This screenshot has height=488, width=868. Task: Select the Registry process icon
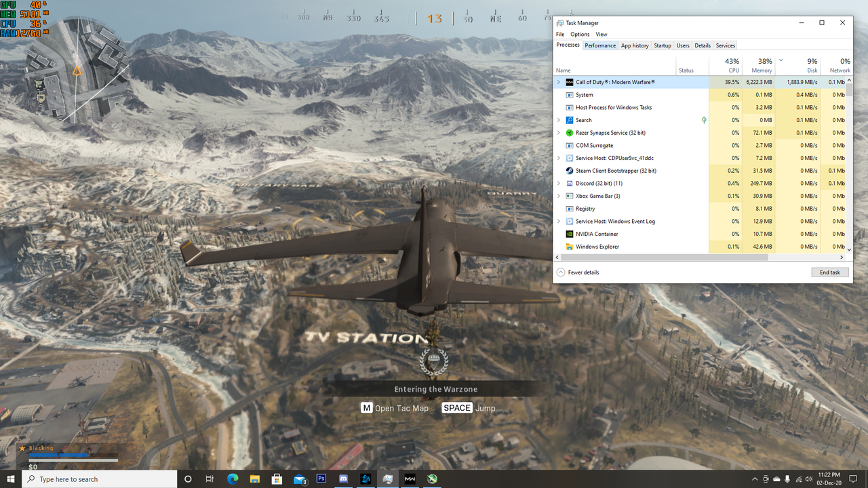(570, 209)
